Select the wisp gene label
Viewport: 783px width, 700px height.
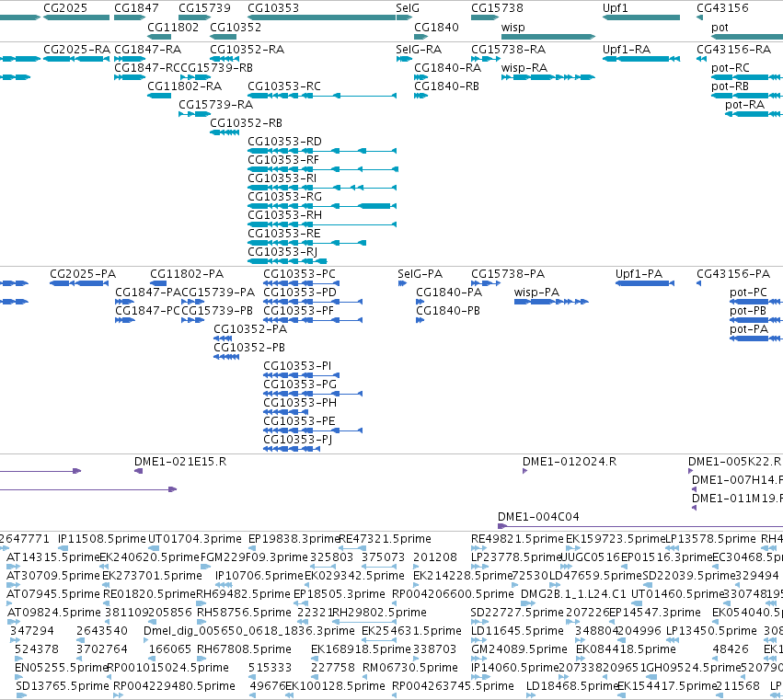[513, 28]
